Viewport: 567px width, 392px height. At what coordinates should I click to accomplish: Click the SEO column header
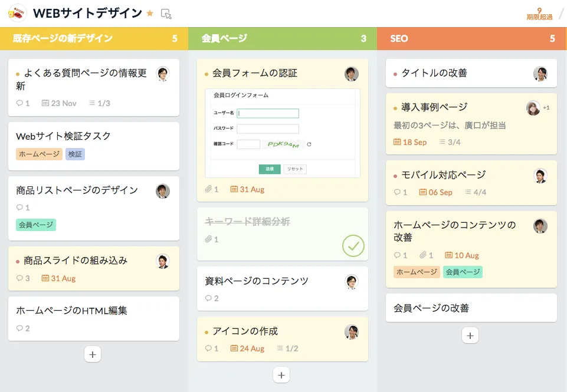tap(399, 39)
